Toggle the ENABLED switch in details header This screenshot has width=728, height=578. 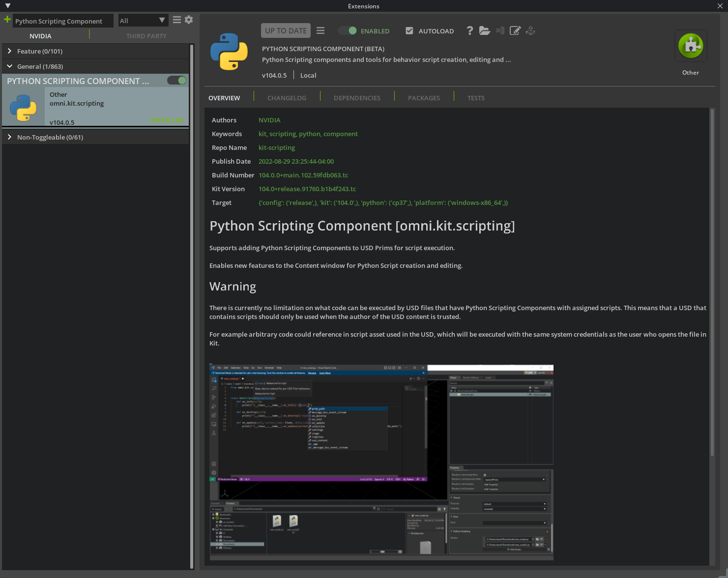(348, 31)
